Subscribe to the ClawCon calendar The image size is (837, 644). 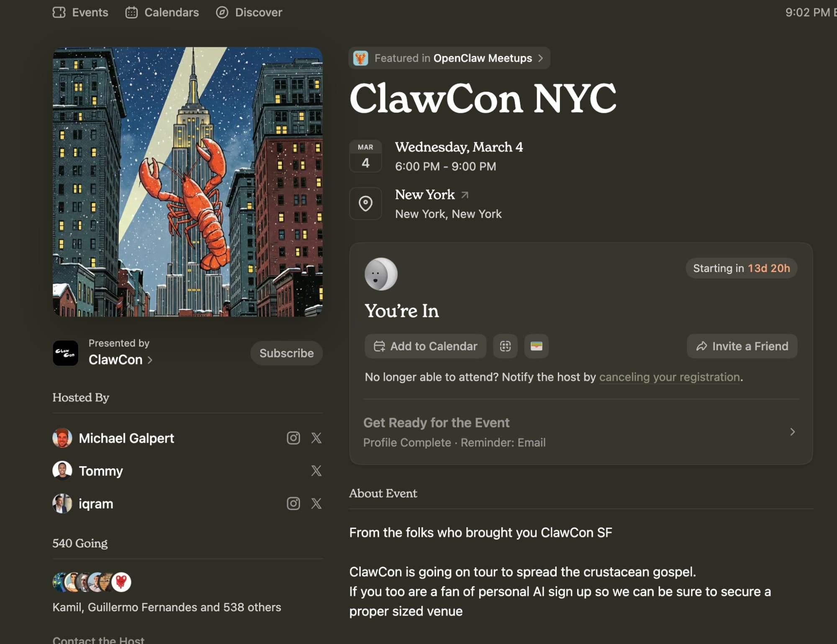point(286,353)
